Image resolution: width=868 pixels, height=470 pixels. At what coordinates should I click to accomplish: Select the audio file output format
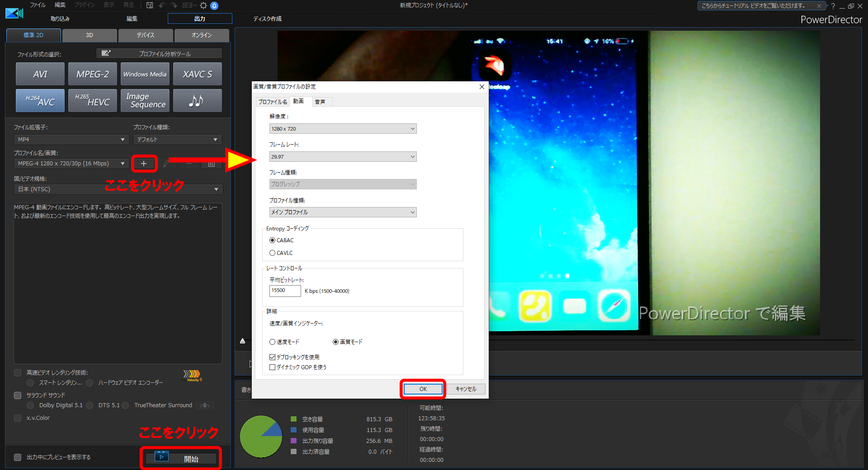click(197, 100)
